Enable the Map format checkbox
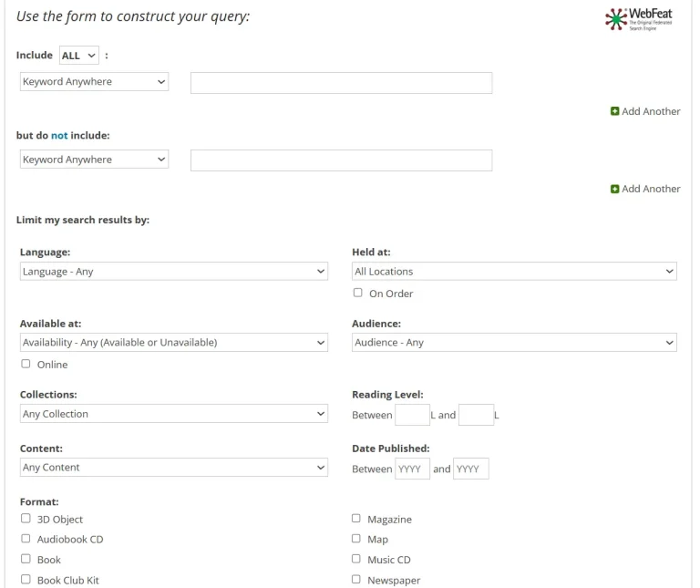 355,539
